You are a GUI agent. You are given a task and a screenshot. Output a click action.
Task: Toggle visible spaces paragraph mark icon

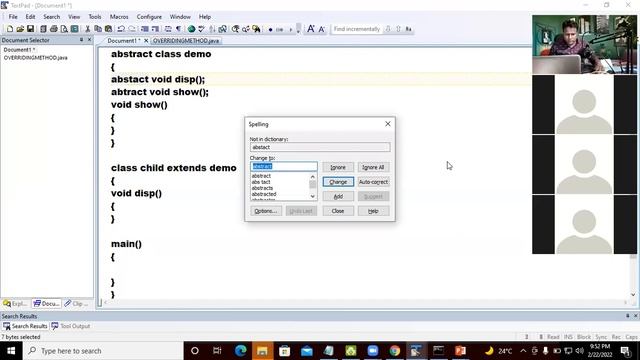point(178,29)
